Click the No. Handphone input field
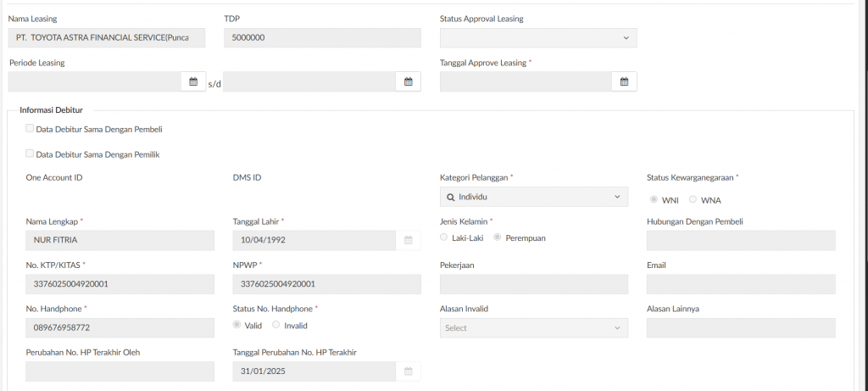Screen dimensions: 868x391 pos(120,328)
